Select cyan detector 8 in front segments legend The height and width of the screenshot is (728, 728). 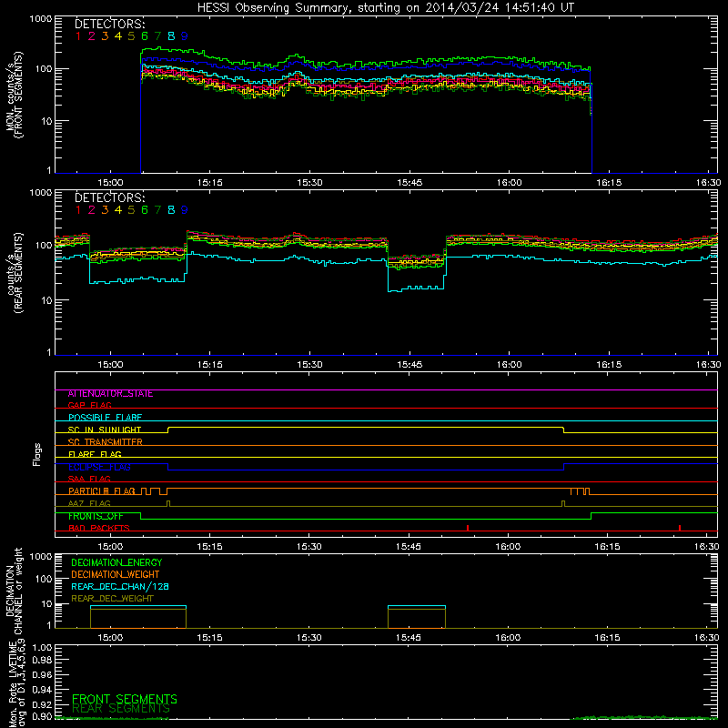coord(171,35)
